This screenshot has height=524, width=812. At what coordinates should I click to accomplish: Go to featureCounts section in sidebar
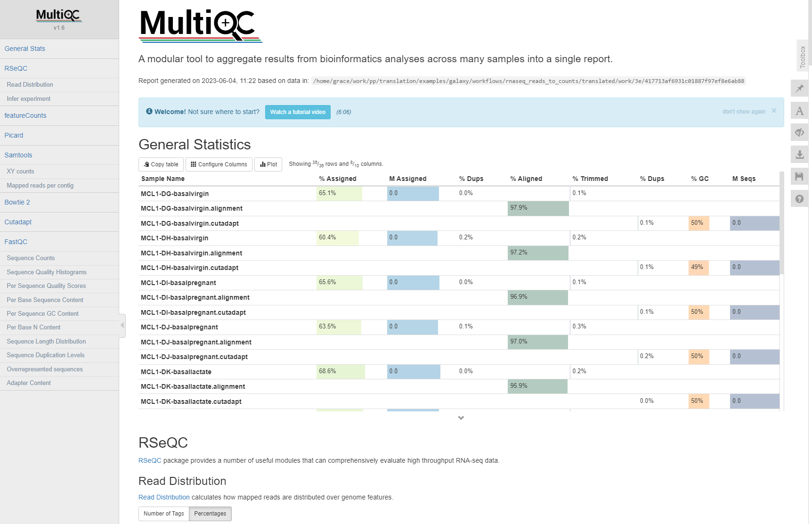click(25, 115)
